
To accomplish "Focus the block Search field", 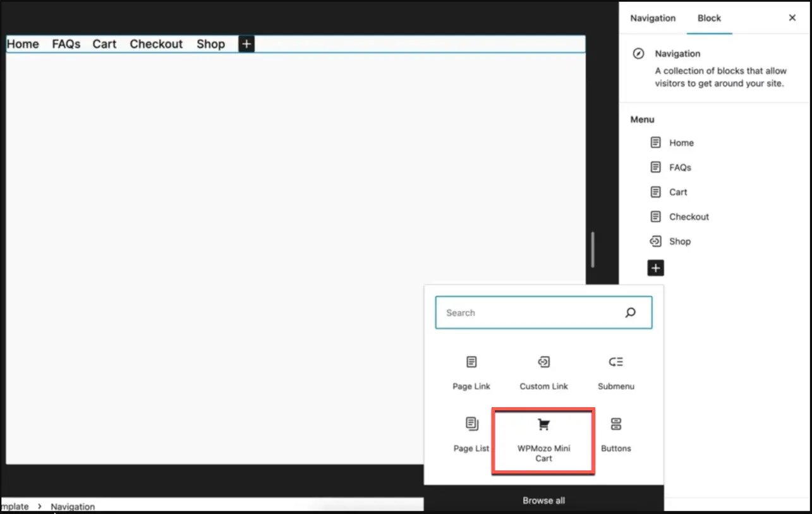I will pyautogui.click(x=531, y=312).
